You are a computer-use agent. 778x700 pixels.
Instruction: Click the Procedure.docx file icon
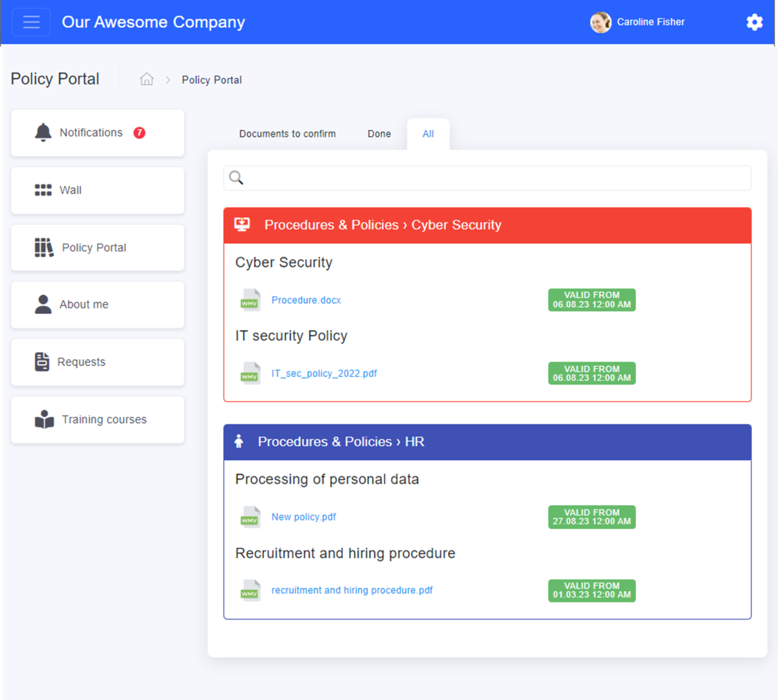pyautogui.click(x=250, y=300)
